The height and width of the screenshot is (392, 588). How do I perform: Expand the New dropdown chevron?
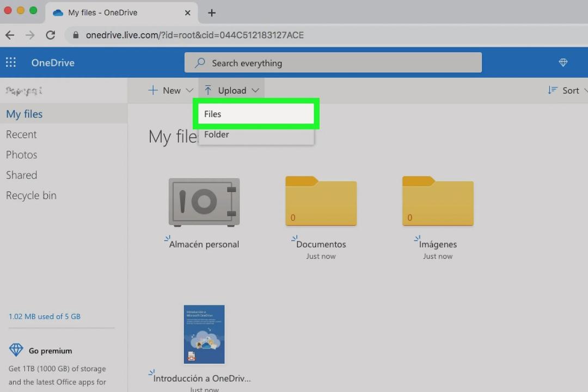(190, 90)
